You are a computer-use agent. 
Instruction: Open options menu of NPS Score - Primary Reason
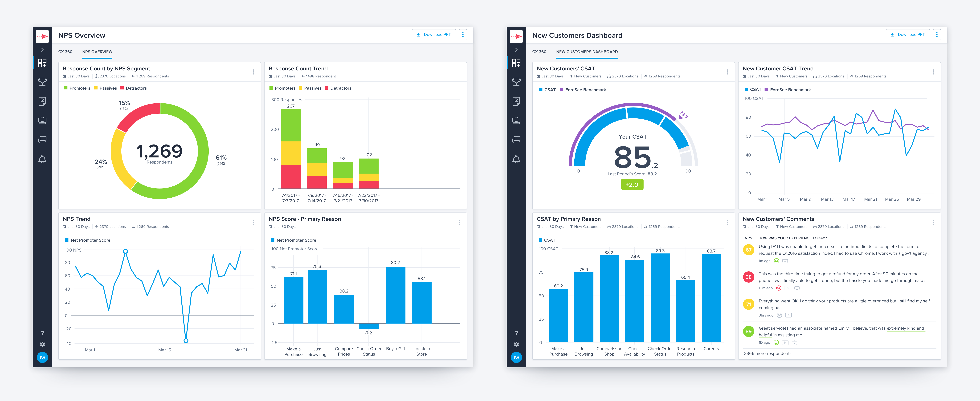coord(459,222)
